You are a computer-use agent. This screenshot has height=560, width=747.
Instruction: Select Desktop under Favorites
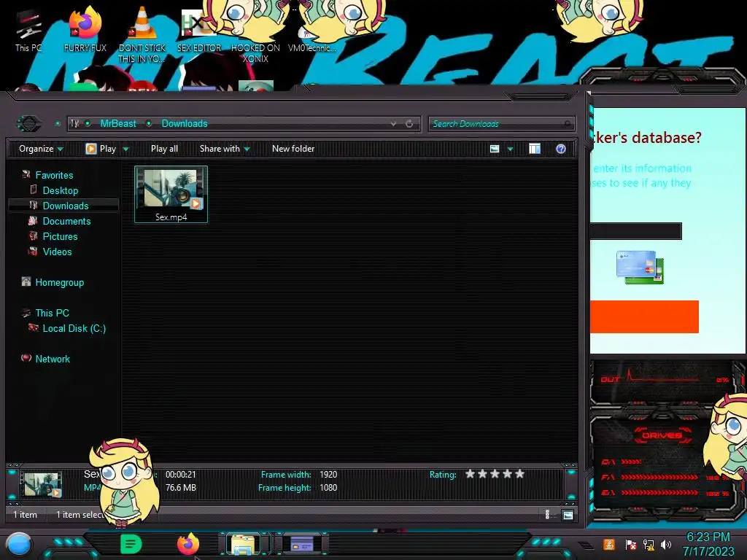pyautogui.click(x=60, y=190)
